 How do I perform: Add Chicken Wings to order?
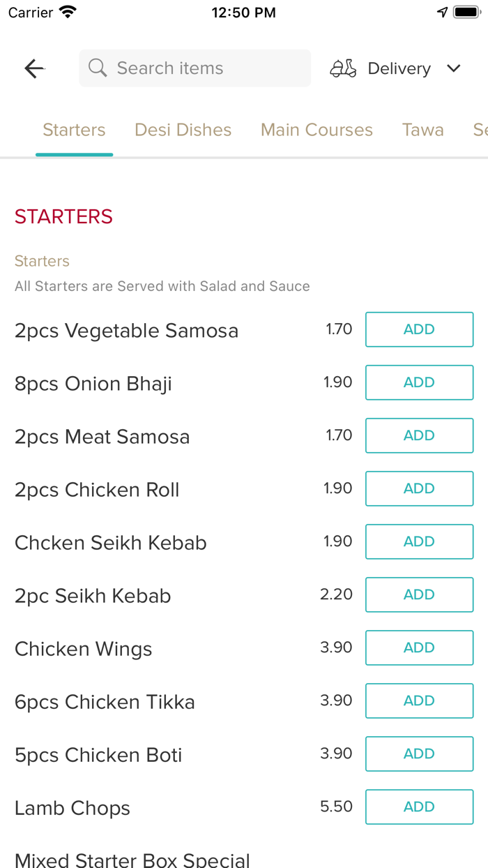point(419,648)
